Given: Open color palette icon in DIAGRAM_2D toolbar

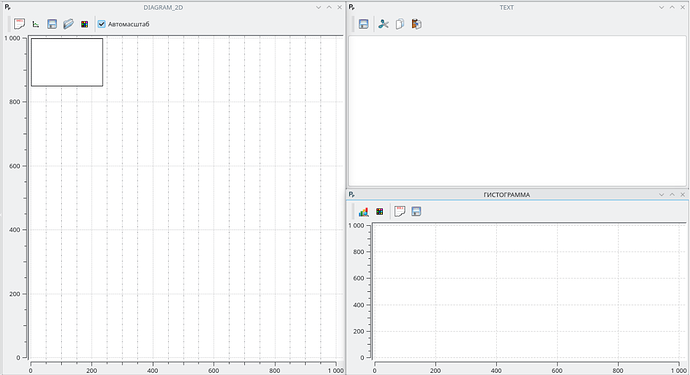Looking at the screenshot, I should (84, 24).
